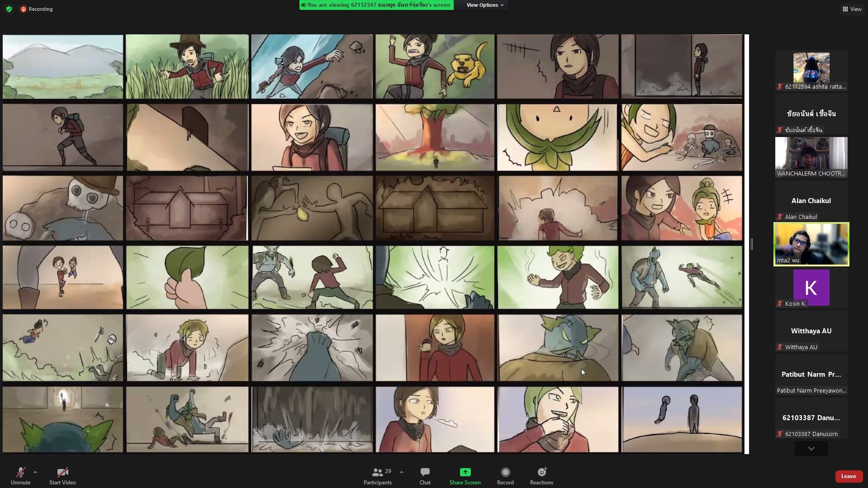Open the Participants panel
Viewport: 868px width, 488px height.
(x=377, y=475)
